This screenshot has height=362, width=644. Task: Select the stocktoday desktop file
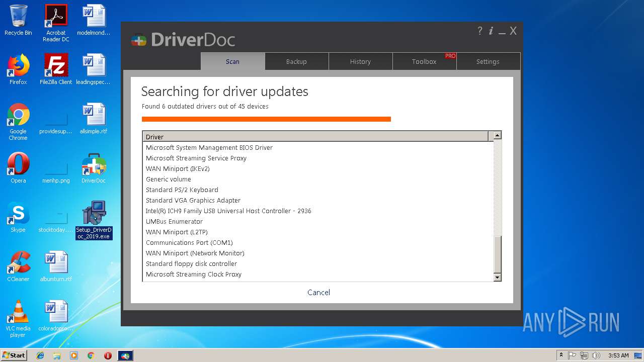pos(56,220)
